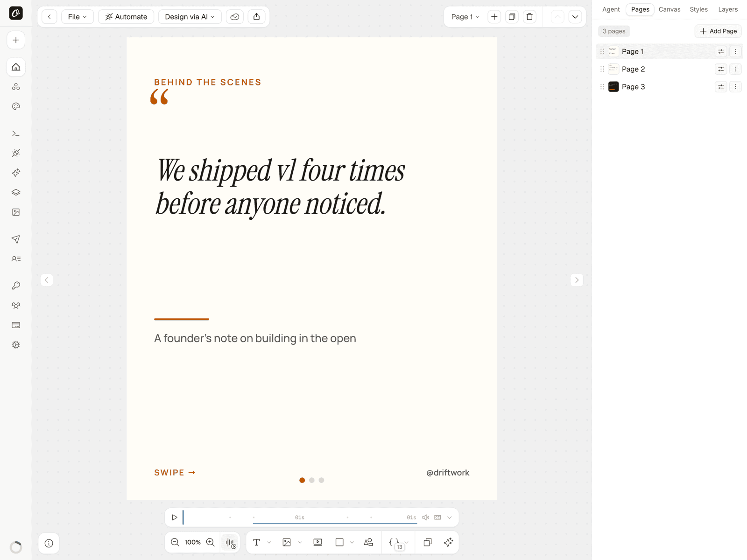This screenshot has height=560, width=747.
Task: Open the settings sliders for Page 1
Action: point(721,51)
